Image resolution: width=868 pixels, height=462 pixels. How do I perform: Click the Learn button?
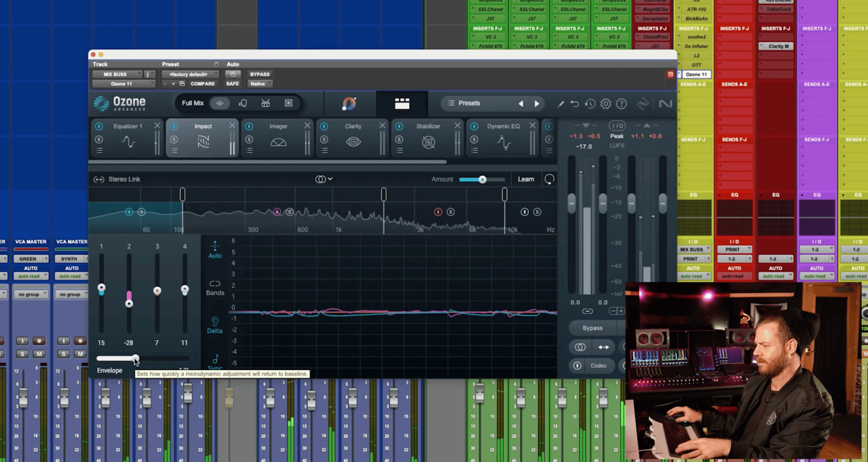point(526,179)
